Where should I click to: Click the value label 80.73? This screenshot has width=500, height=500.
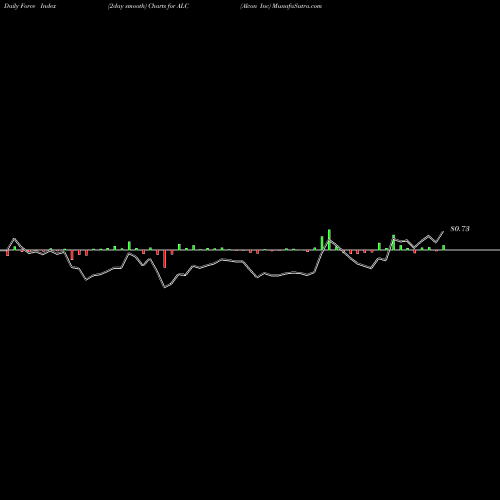[x=460, y=229]
